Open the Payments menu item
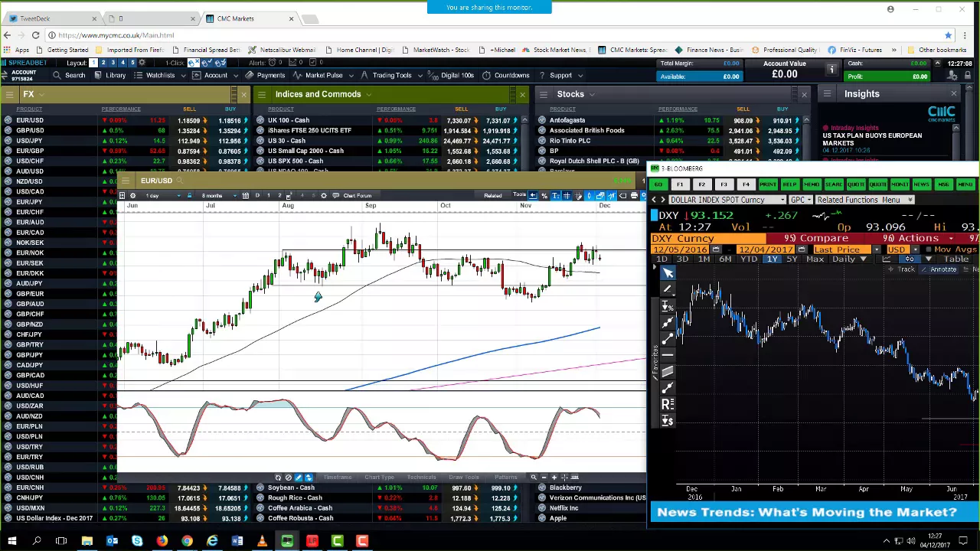The width and height of the screenshot is (980, 551). click(x=265, y=75)
